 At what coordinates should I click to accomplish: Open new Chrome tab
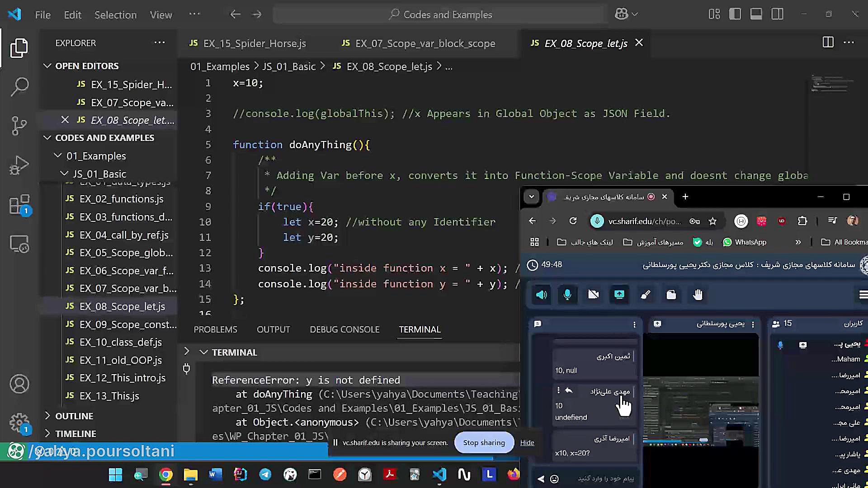pyautogui.click(x=685, y=197)
